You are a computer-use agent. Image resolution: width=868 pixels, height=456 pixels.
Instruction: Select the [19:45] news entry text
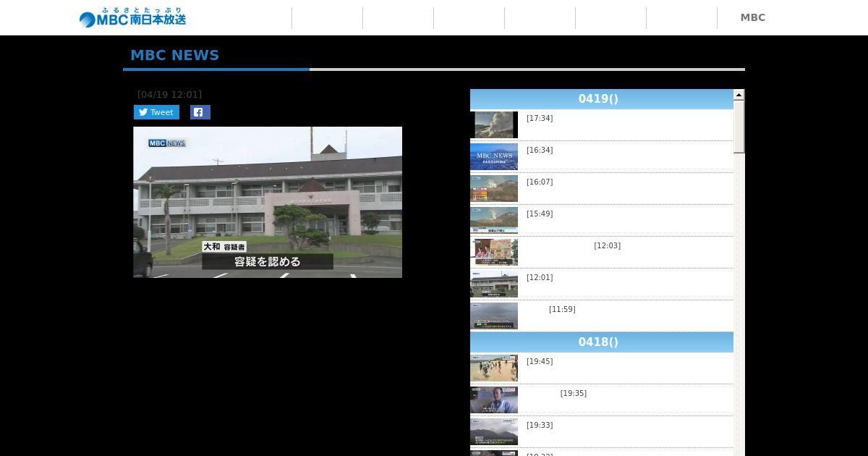point(540,361)
